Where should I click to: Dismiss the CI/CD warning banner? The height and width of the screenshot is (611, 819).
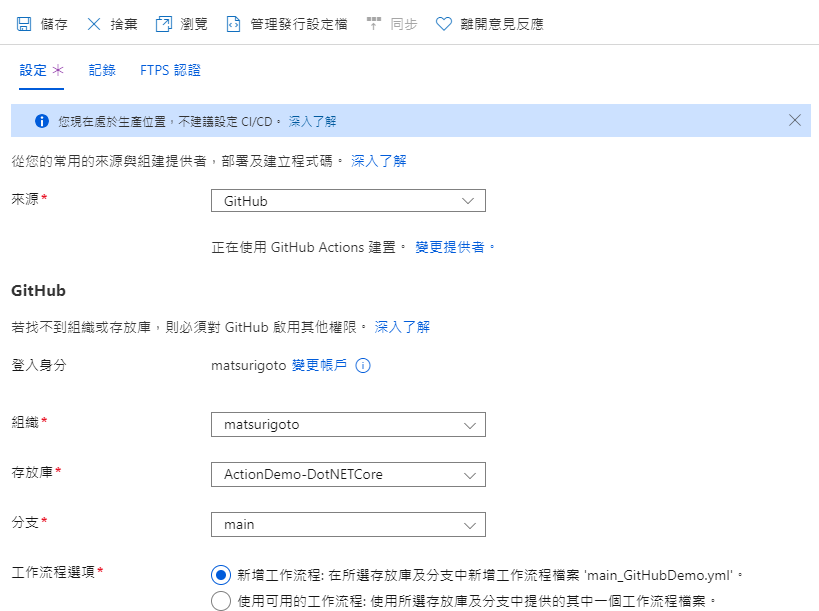point(794,120)
